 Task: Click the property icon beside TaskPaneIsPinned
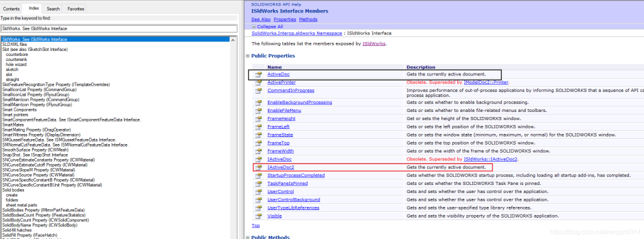coord(258,184)
